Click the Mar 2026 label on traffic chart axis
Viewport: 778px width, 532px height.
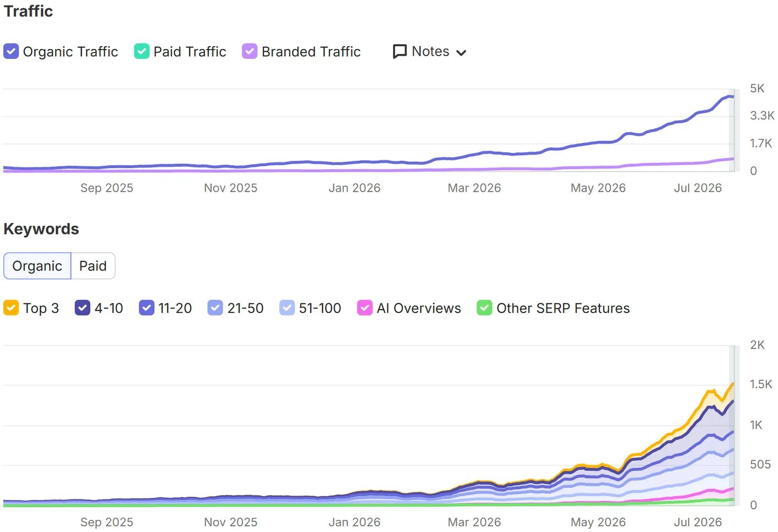click(x=474, y=188)
